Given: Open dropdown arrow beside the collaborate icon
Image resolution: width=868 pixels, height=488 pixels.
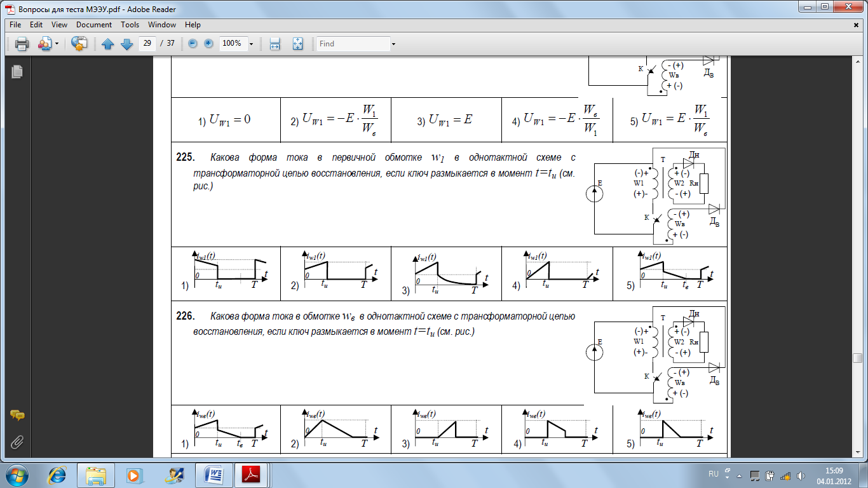Looking at the screenshot, I should pos(57,44).
